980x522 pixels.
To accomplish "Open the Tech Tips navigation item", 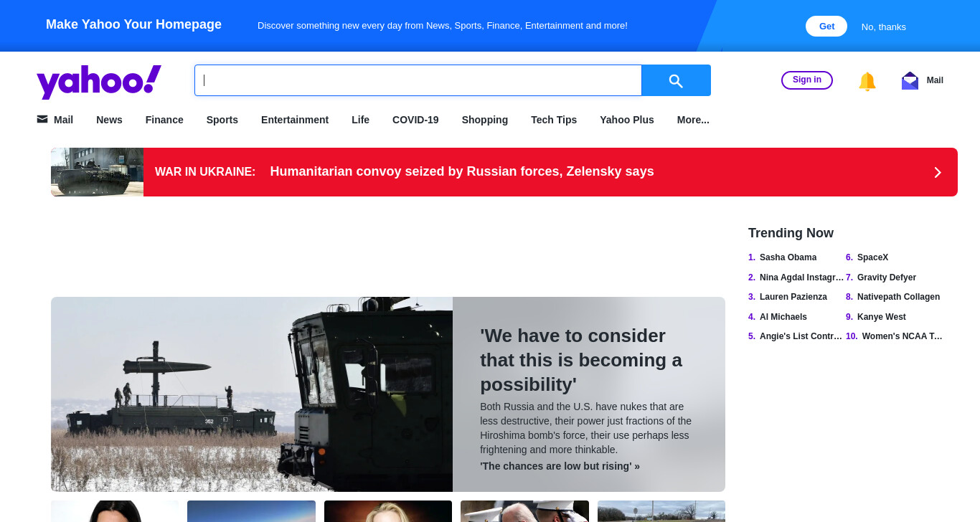I will click(x=554, y=120).
